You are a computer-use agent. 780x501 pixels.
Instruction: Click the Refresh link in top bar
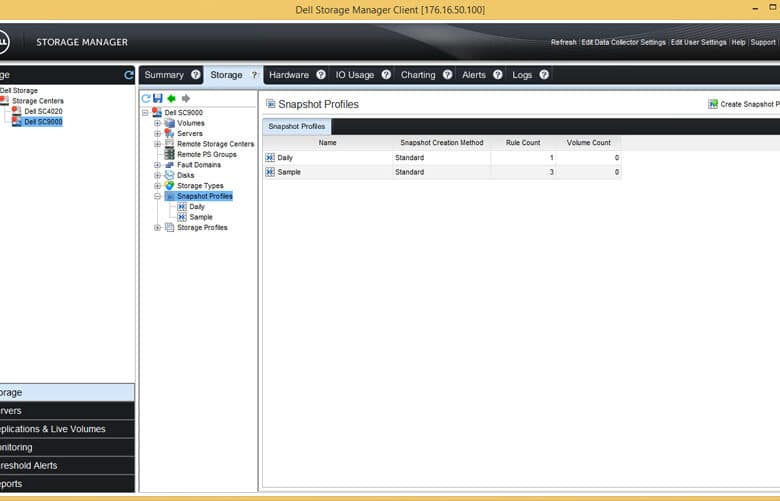click(x=564, y=42)
